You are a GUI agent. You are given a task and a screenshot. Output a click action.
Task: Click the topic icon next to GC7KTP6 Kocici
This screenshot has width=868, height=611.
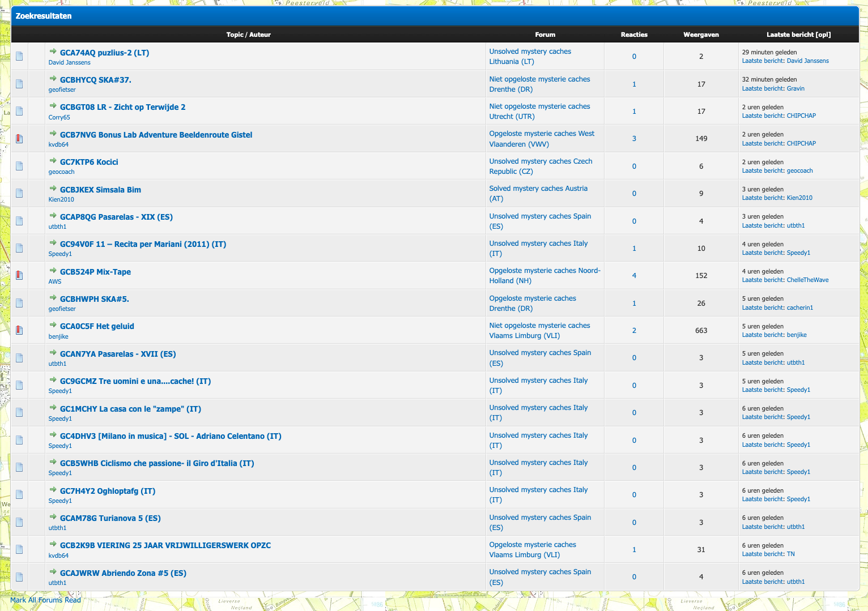(19, 165)
